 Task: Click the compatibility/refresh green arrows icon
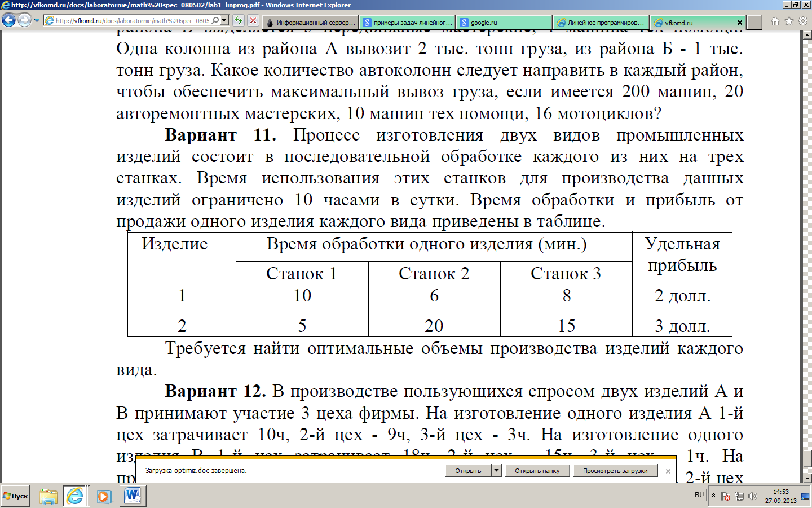[x=239, y=21]
